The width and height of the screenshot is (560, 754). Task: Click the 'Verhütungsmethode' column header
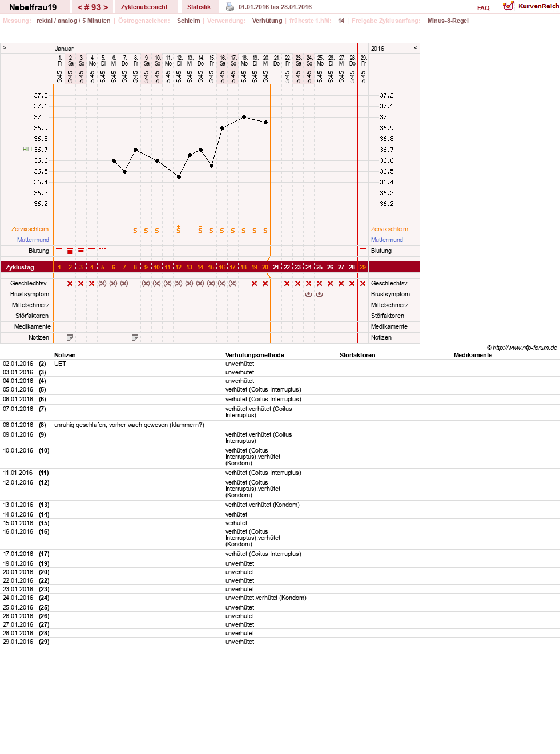tap(255, 355)
